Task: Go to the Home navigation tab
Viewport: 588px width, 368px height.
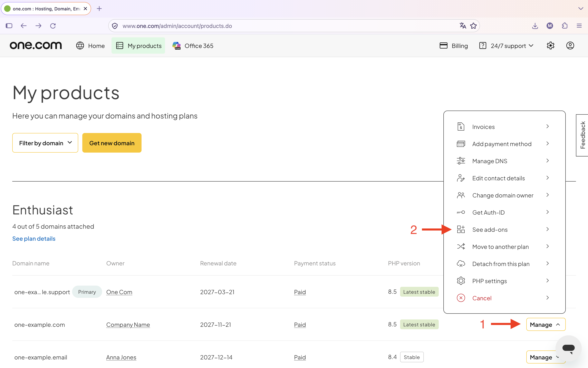Action: [90, 46]
